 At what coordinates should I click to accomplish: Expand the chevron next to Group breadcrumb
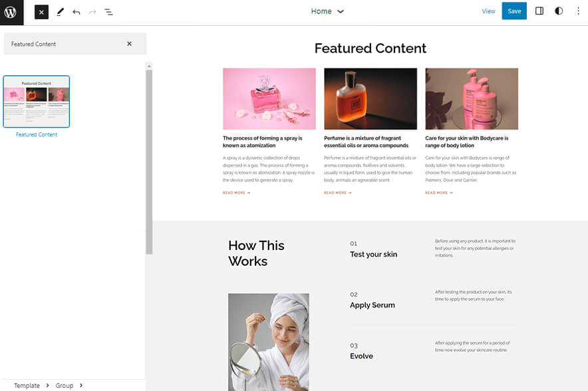(81, 386)
